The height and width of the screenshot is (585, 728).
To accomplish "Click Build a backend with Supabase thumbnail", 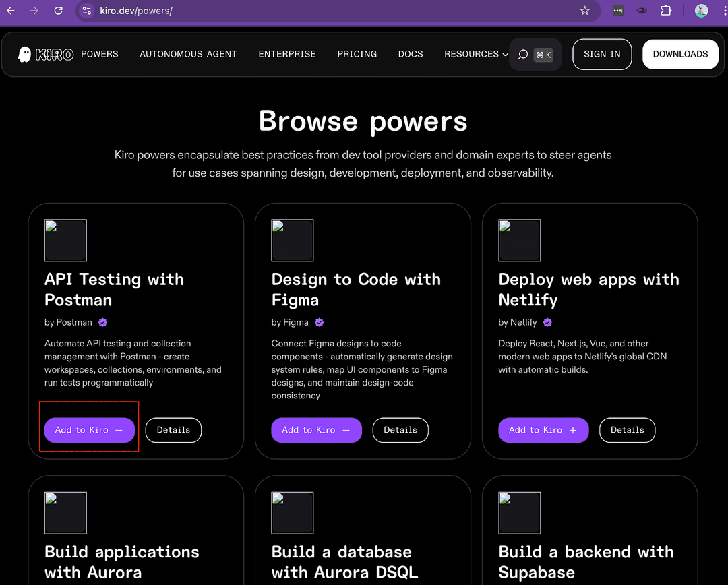I will pyautogui.click(x=520, y=513).
